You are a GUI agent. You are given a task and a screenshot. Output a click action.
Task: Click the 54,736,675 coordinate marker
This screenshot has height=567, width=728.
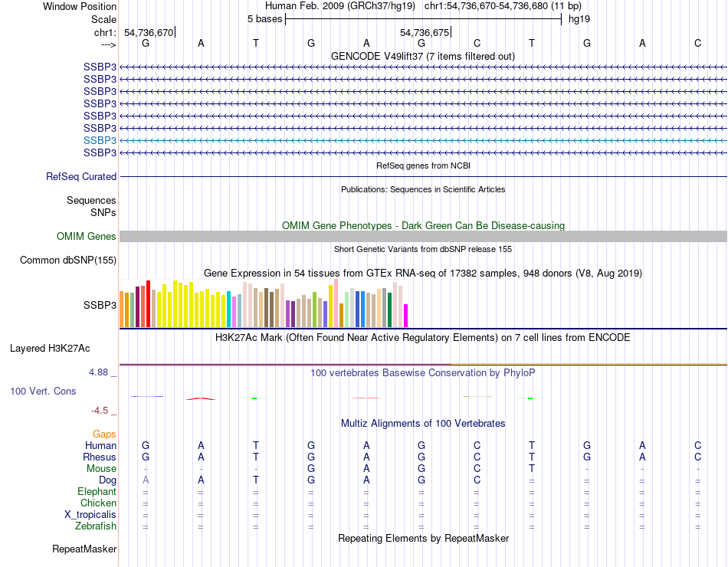[x=425, y=32]
